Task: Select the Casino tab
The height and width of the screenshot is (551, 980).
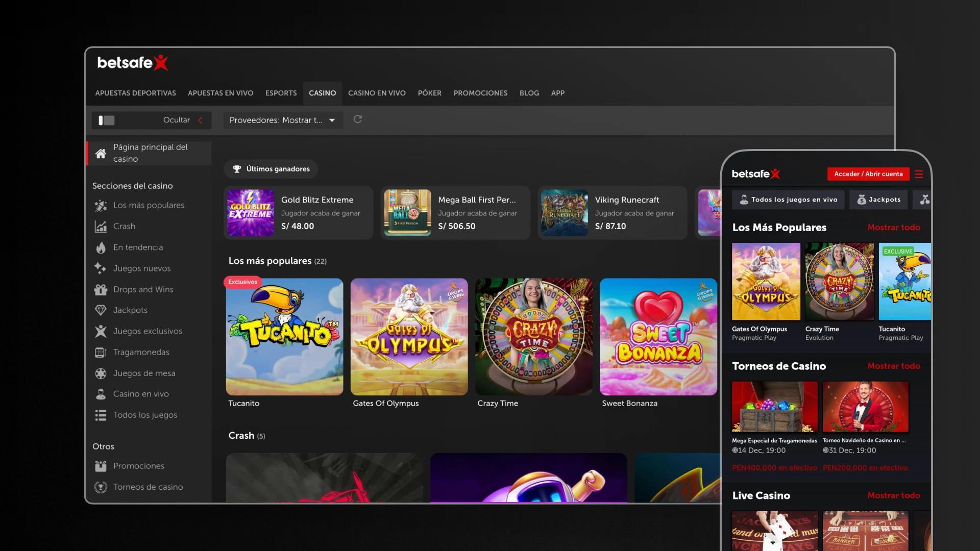Action: pyautogui.click(x=323, y=93)
